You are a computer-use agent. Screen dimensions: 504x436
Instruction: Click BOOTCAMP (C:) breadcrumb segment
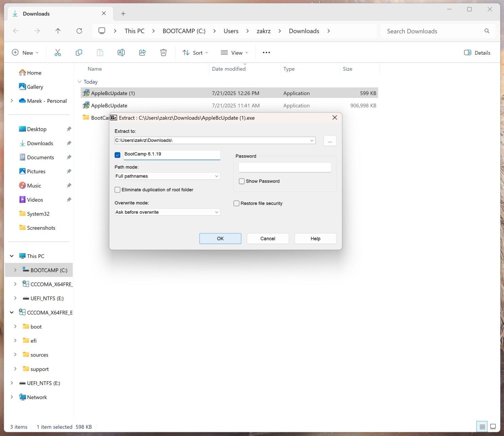pyautogui.click(x=184, y=31)
